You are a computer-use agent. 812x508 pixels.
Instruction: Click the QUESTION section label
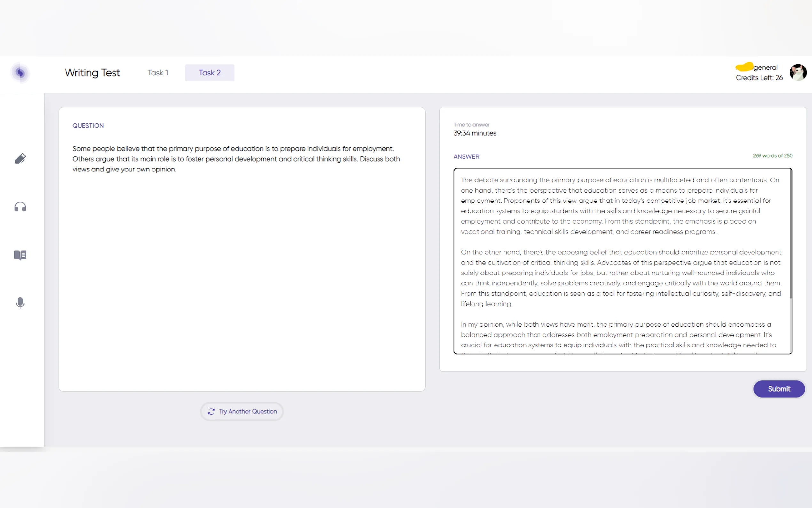[x=88, y=126]
